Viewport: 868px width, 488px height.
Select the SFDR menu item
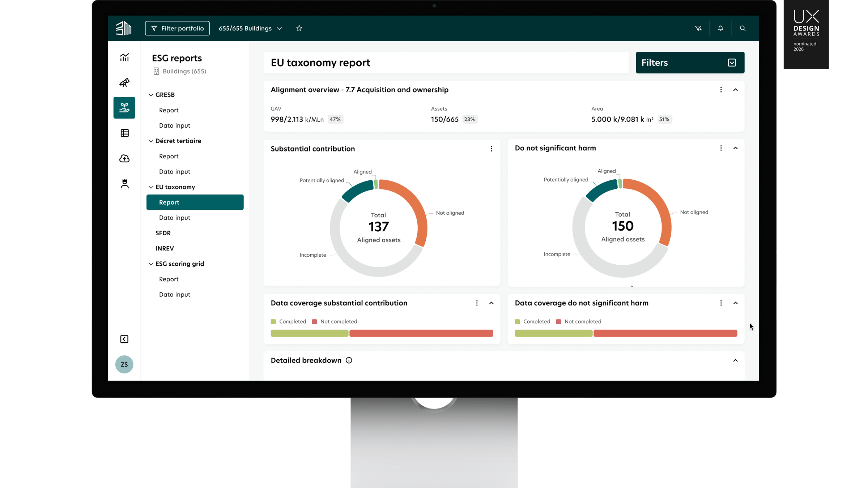[163, 233]
